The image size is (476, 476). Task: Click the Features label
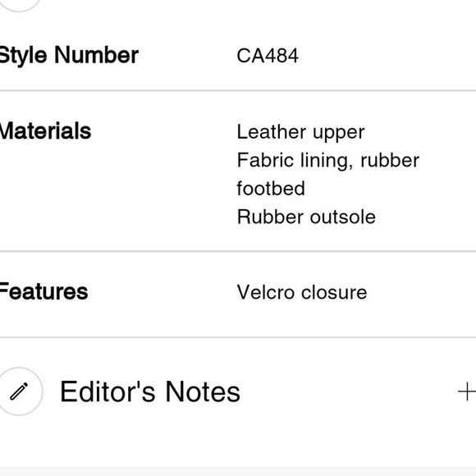(x=43, y=291)
